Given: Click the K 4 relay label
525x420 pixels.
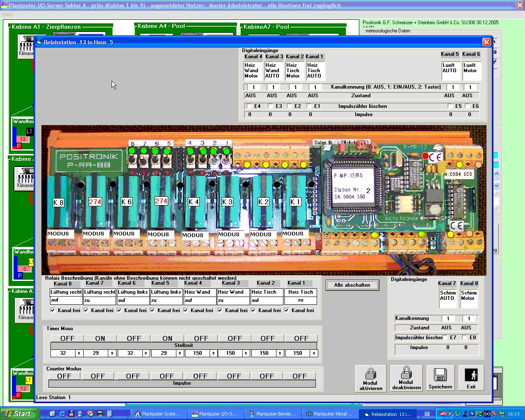Looking at the screenshot, I should (194, 202).
